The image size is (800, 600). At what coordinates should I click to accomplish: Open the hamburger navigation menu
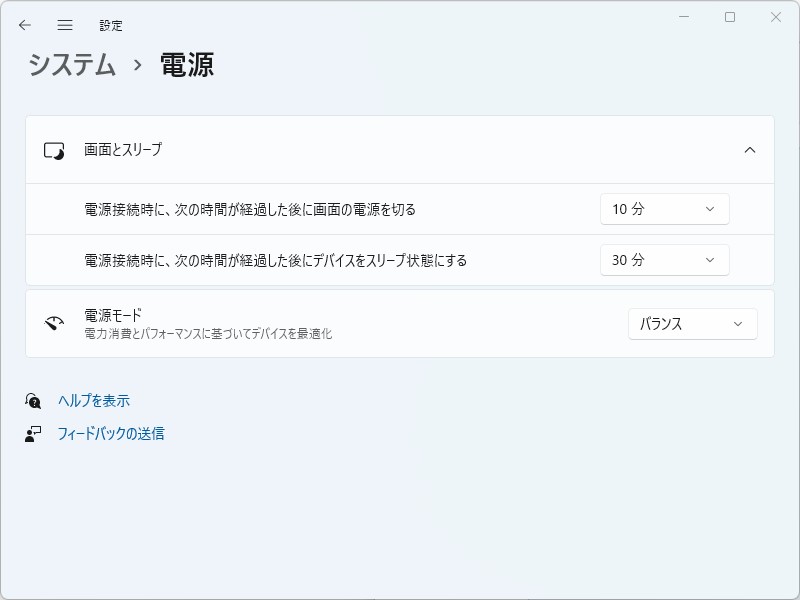click(x=64, y=25)
